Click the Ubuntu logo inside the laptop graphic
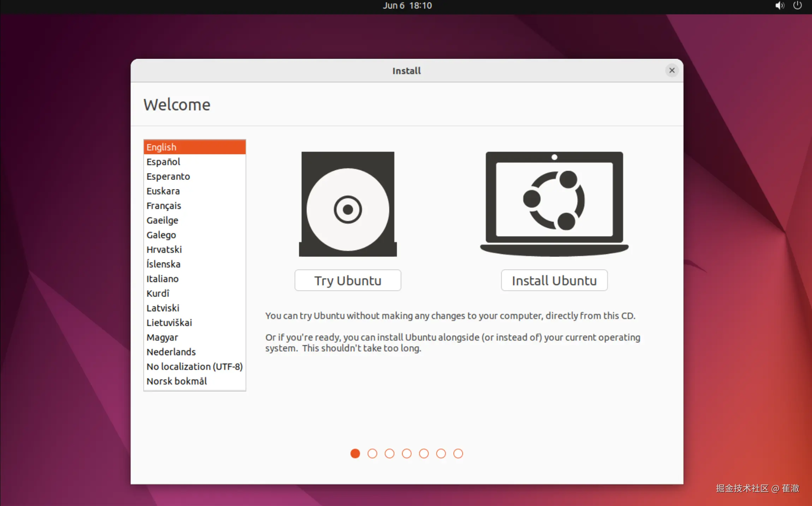Viewport: 812px width, 506px height. tap(554, 200)
